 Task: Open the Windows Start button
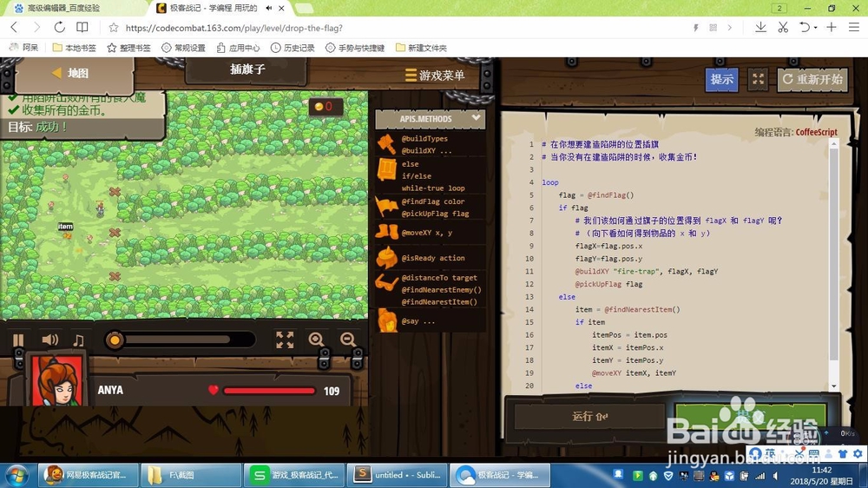(16, 475)
